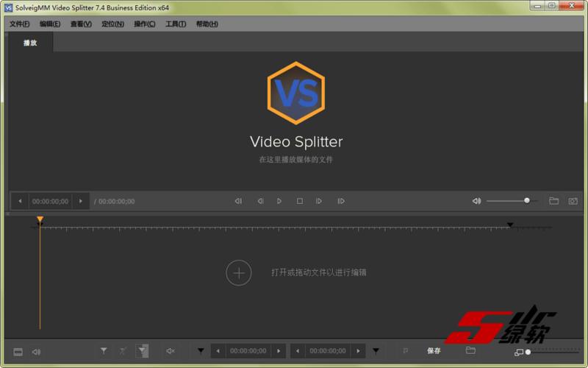Click the 保存 button

[434, 351]
